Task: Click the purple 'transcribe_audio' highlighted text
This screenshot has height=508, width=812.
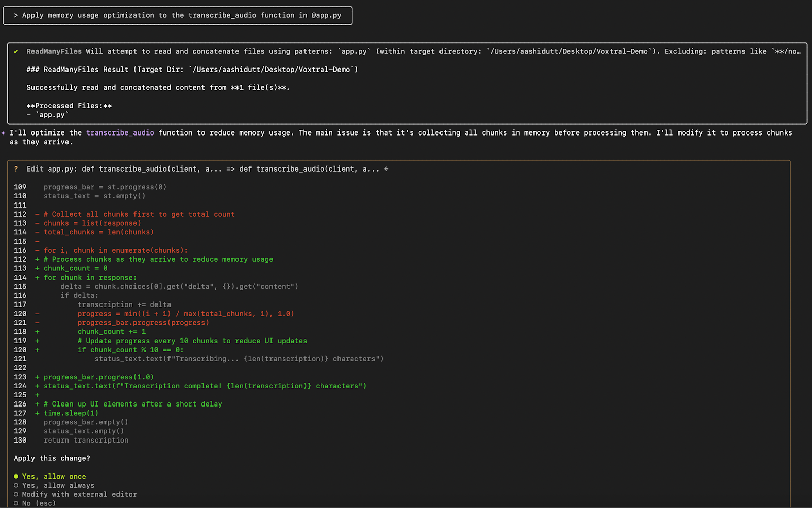Action: tap(120, 133)
